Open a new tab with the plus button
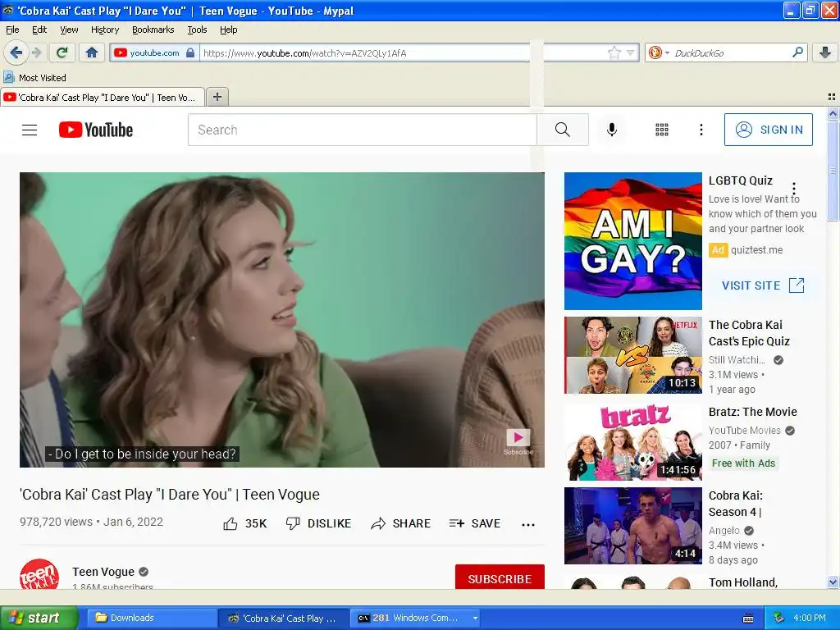Viewport: 840px width, 630px height. tap(217, 97)
